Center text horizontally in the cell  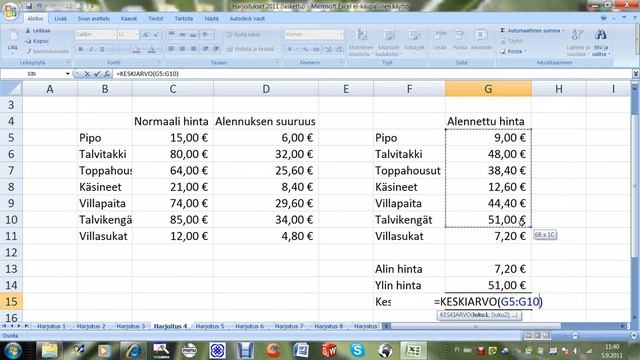click(182, 49)
